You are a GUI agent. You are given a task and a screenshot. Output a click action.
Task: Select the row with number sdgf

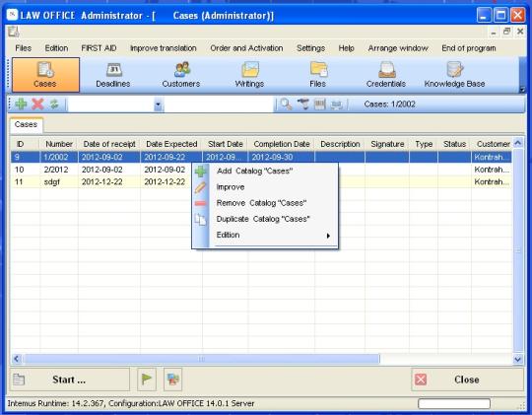tap(261, 182)
